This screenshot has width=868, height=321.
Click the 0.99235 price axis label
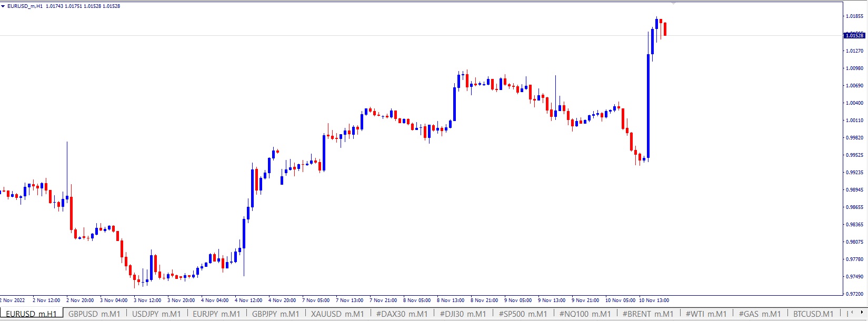pyautogui.click(x=854, y=173)
